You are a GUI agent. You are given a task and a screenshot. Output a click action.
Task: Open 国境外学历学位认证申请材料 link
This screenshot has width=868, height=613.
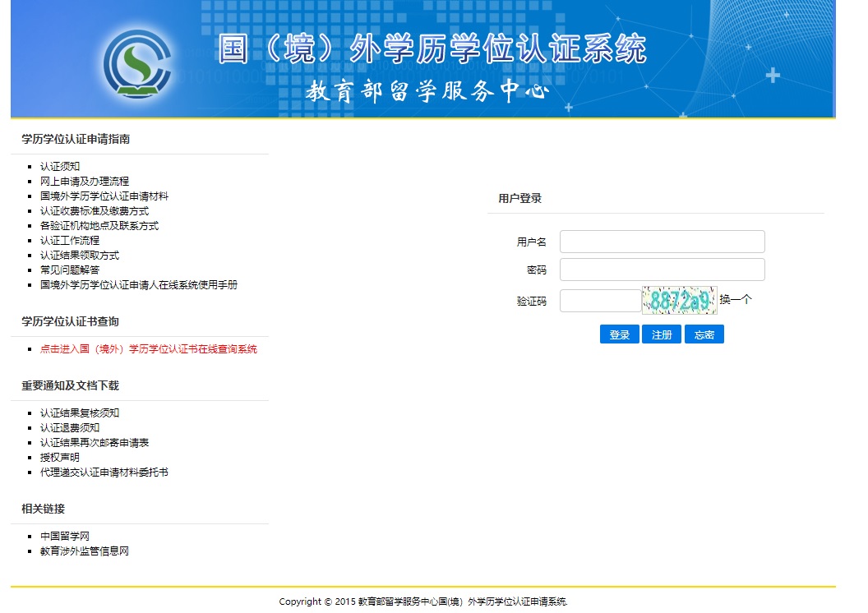(104, 196)
